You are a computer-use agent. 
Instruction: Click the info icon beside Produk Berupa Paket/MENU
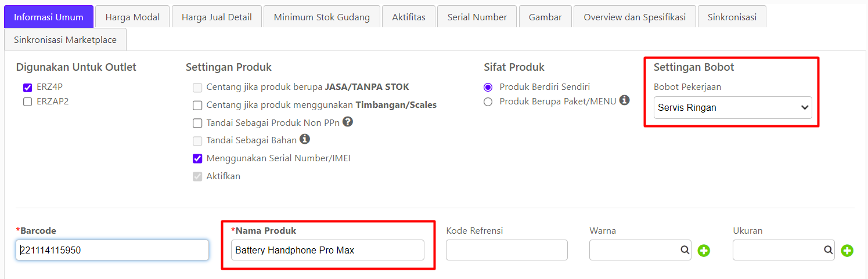pos(625,100)
